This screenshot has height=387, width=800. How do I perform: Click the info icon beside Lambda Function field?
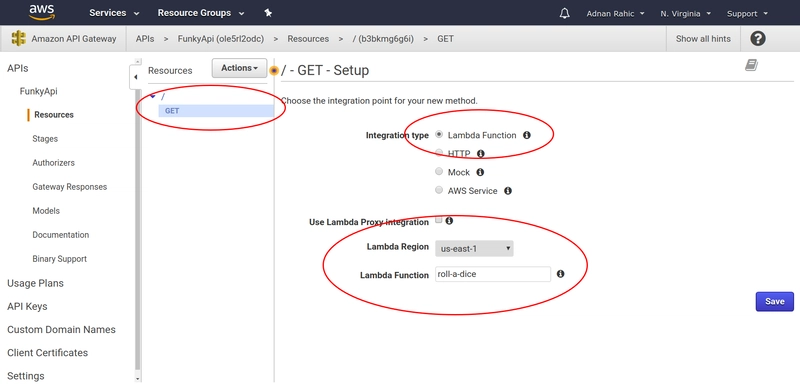(560, 274)
